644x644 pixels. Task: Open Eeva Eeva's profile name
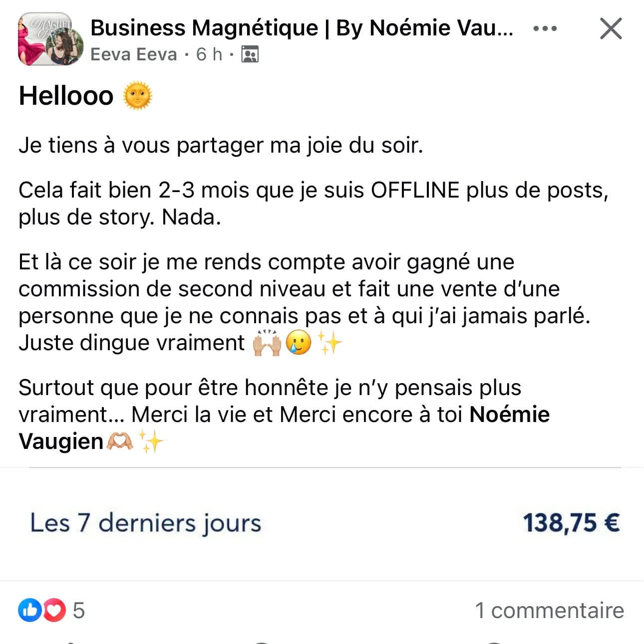[133, 54]
